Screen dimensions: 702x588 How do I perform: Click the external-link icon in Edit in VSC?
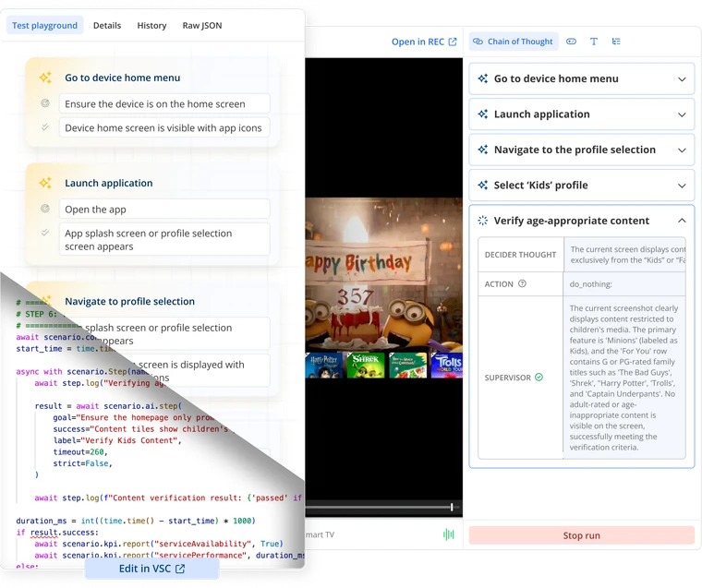coord(180,569)
